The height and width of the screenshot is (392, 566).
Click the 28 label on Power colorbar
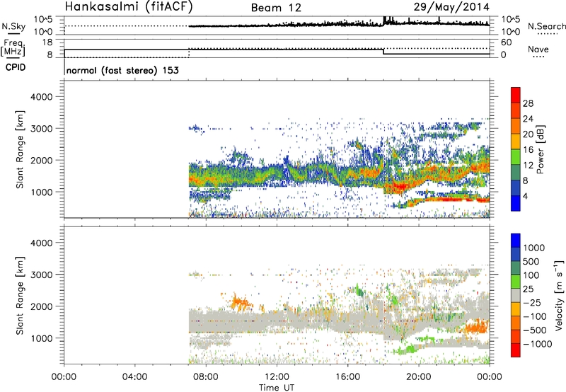528,103
